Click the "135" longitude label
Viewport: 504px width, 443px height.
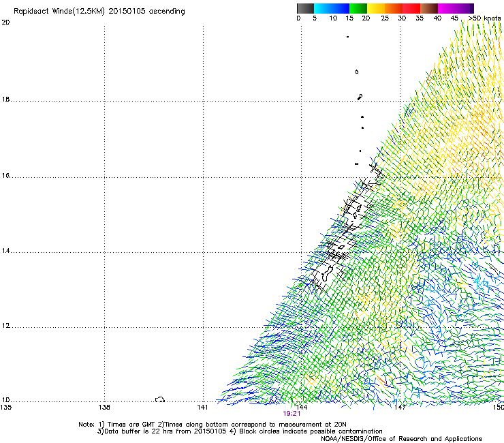pos(6,408)
